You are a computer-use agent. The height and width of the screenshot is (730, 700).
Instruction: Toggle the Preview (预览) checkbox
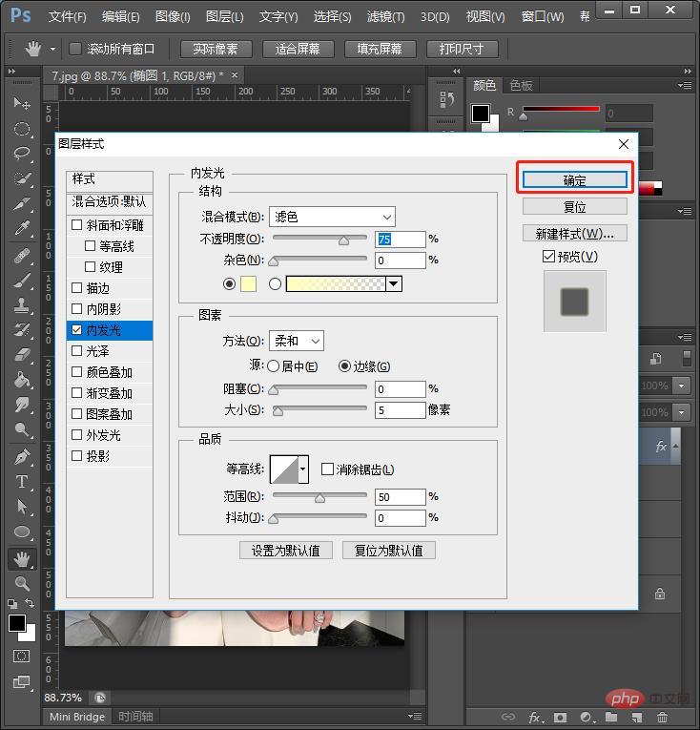click(548, 256)
